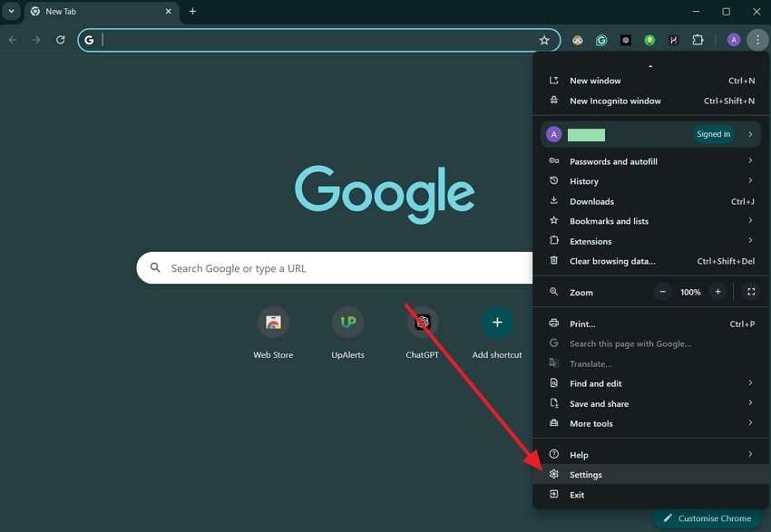Decrease zoom with the minus button
This screenshot has width=771, height=532.
(662, 292)
